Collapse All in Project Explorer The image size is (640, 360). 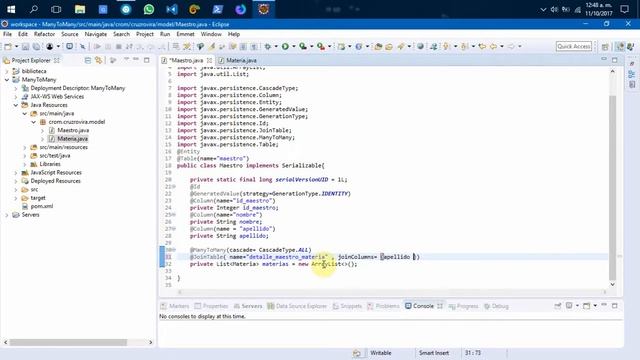tap(88, 60)
